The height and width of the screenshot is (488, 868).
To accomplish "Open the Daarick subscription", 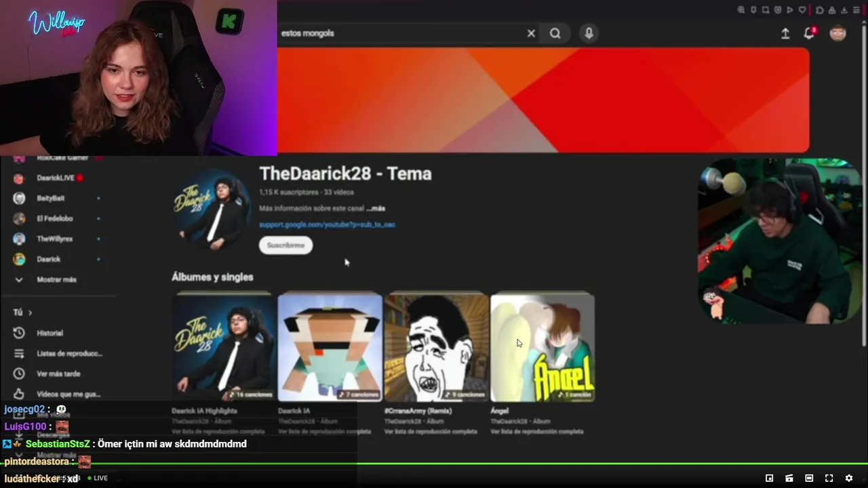I will tap(58, 259).
